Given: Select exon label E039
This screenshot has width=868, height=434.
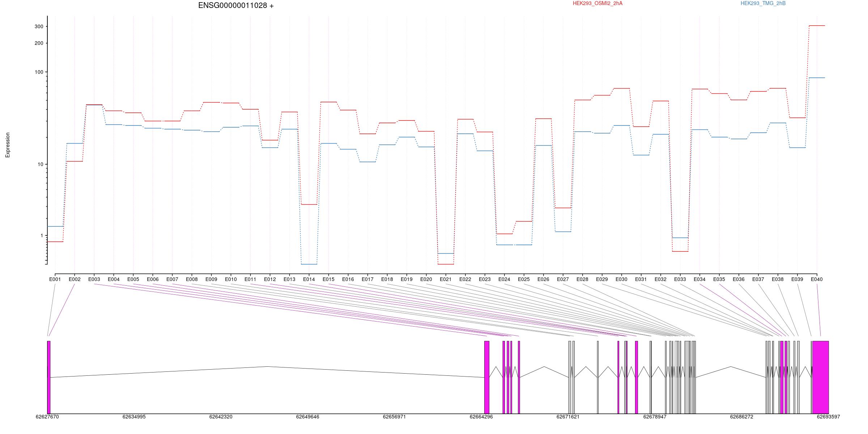Looking at the screenshot, I should tap(797, 279).
